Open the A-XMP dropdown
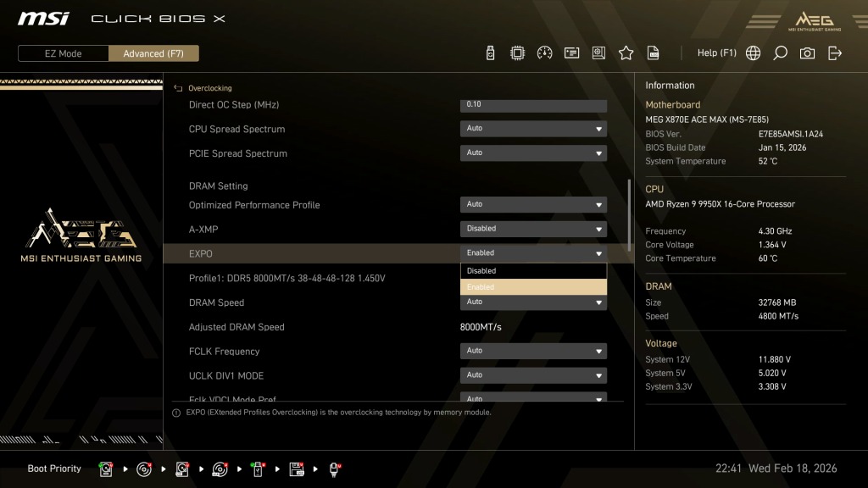The height and width of the screenshot is (488, 868). click(x=533, y=229)
